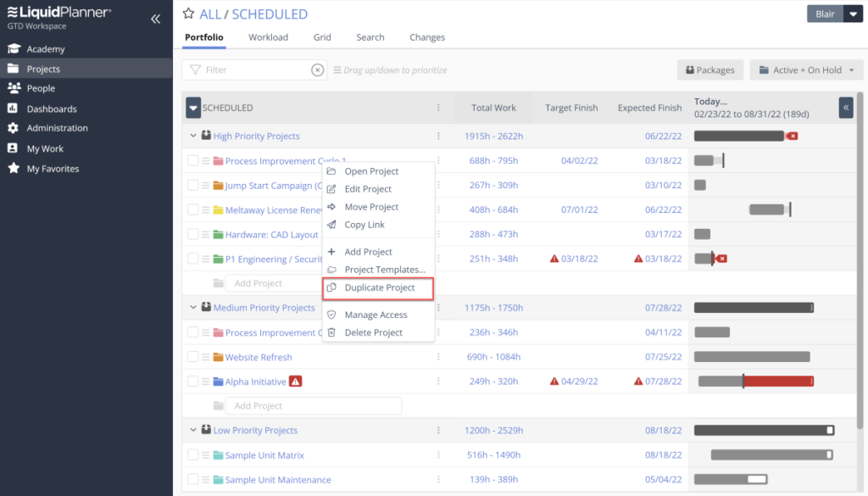
Task: Switch to the Grid tab
Action: point(322,37)
